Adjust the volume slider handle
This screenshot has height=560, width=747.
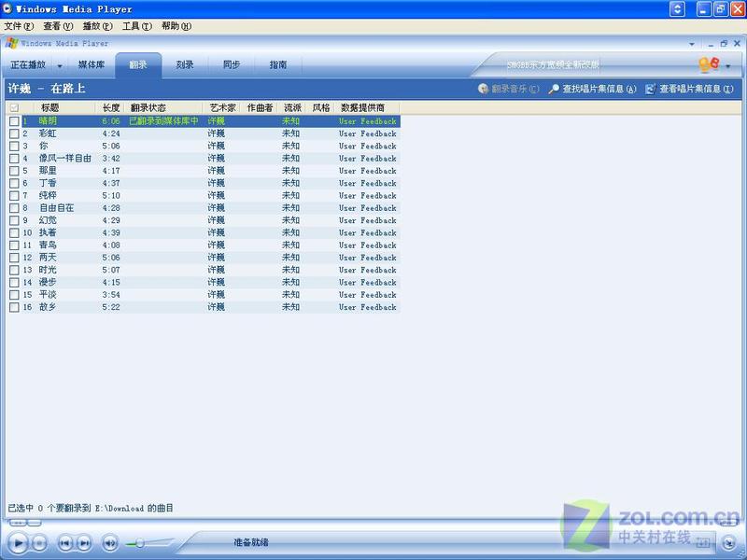[139, 543]
